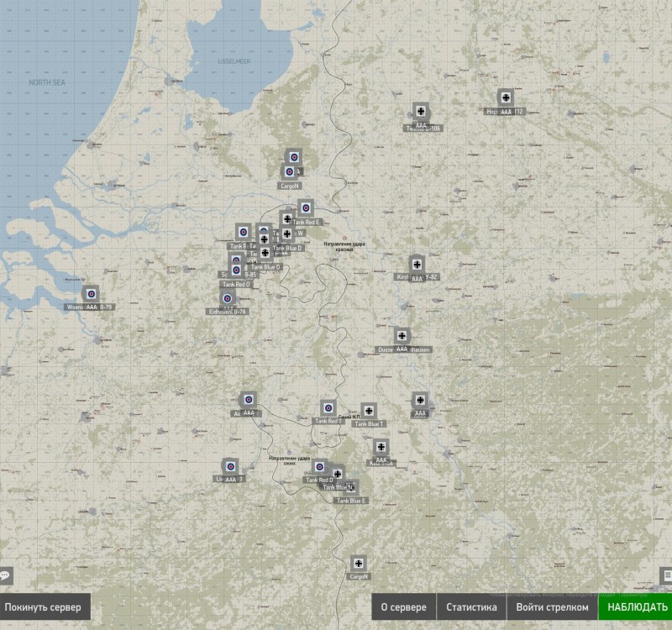This screenshot has height=630, width=672.
Task: Click the green НАБЛЮДАТЬ button
Action: [x=636, y=606]
